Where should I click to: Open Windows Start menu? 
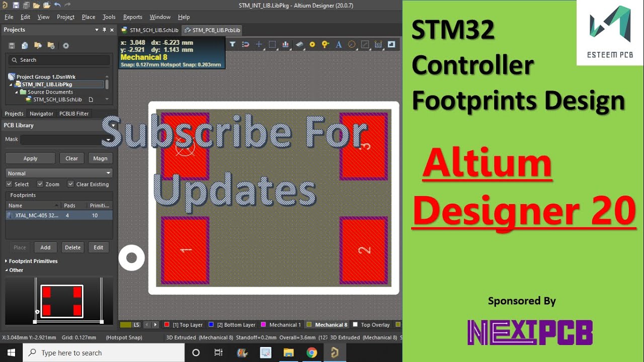point(11,352)
